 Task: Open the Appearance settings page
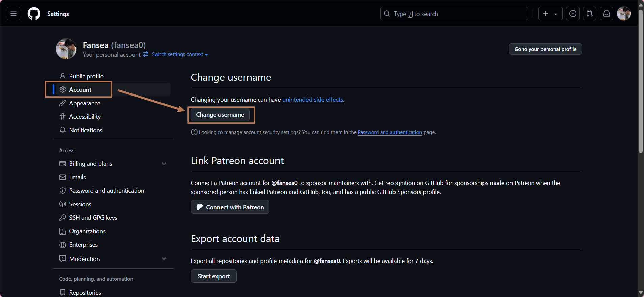pyautogui.click(x=85, y=103)
